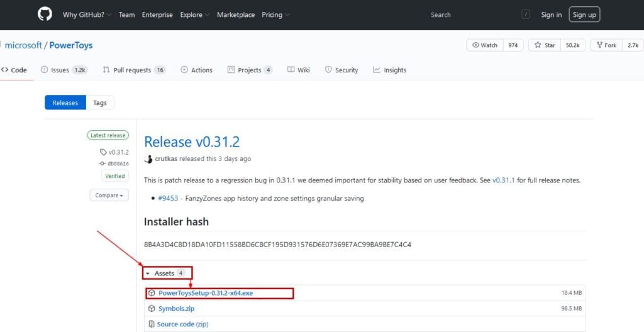This screenshot has height=332, width=644.
Task: Download Symbols.zip
Action: [x=177, y=309]
